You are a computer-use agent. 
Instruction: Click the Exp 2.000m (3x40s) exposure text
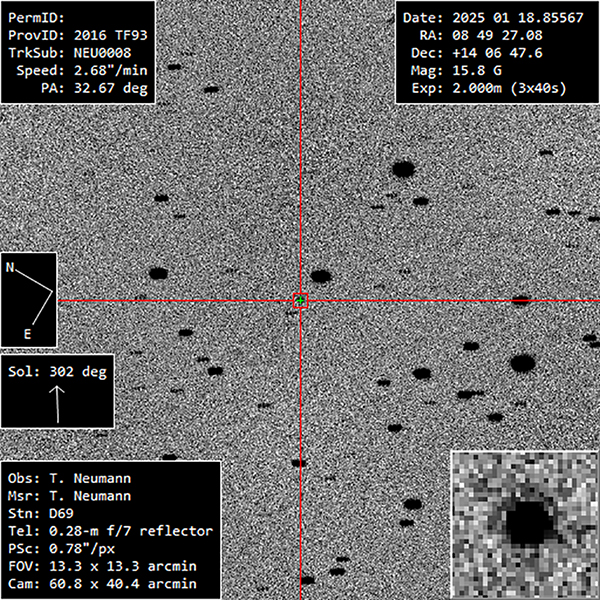tap(496, 88)
